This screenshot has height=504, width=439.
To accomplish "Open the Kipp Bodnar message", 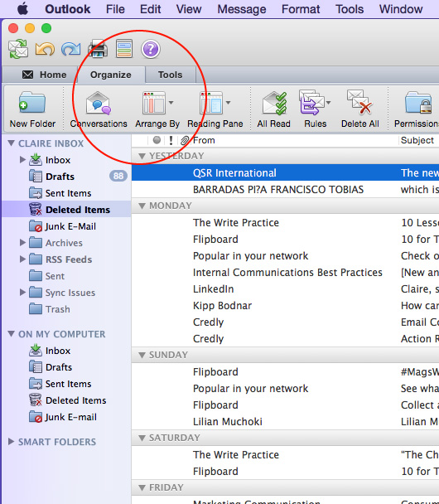I will click(x=285, y=305).
